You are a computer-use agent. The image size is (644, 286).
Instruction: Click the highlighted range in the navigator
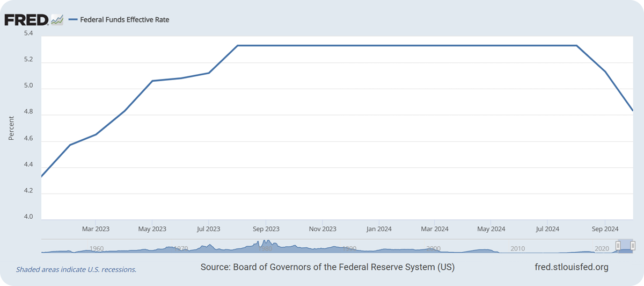pos(625,247)
